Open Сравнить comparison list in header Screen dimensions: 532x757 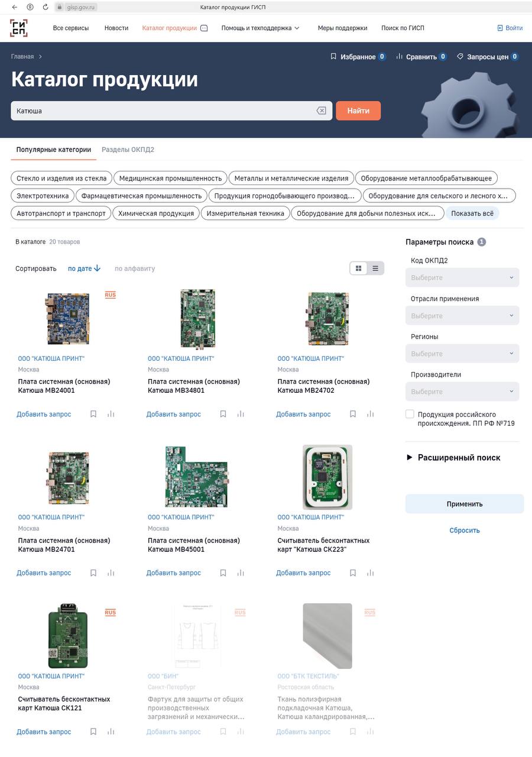(421, 57)
